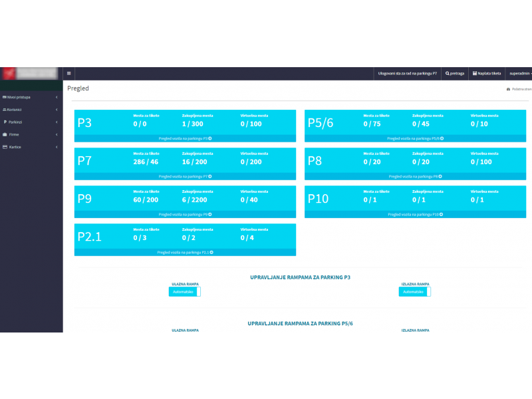Open Firme sidebar menu
This screenshot has height=399, width=532.
tap(31, 134)
